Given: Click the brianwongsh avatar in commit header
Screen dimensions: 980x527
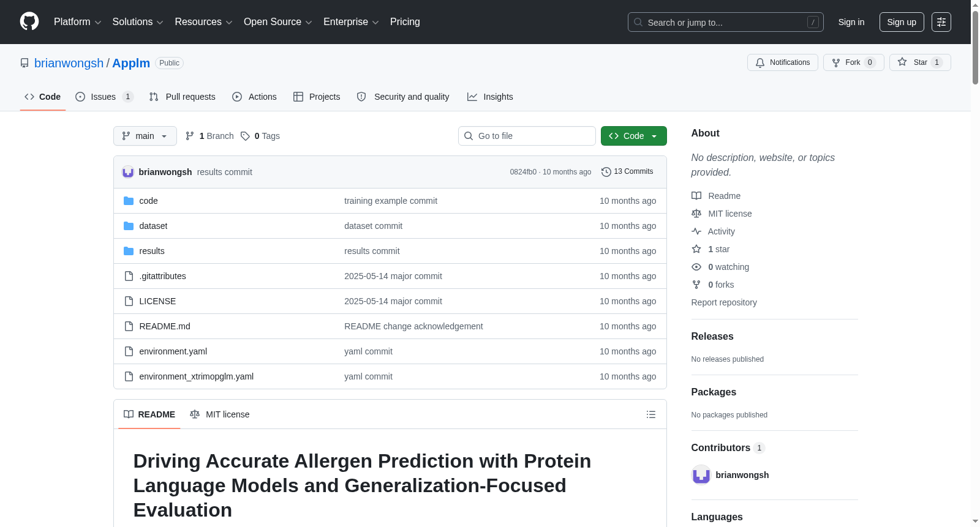Looking at the screenshot, I should pos(128,172).
